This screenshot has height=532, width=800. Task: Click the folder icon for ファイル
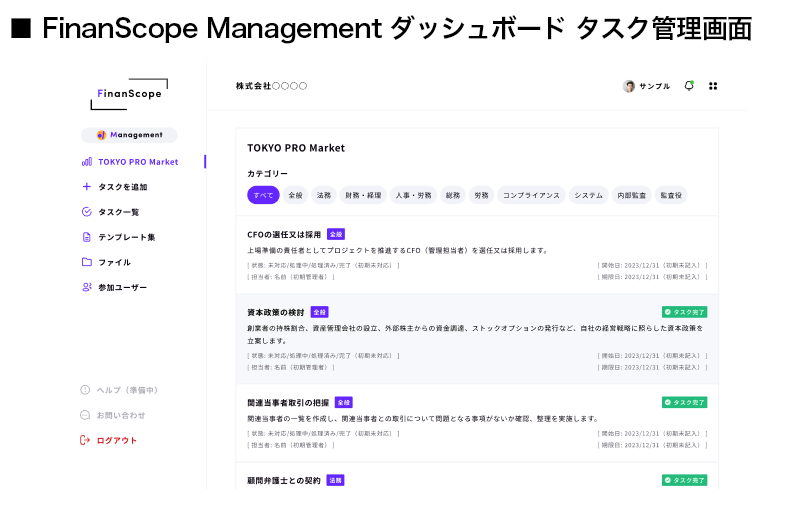87,262
